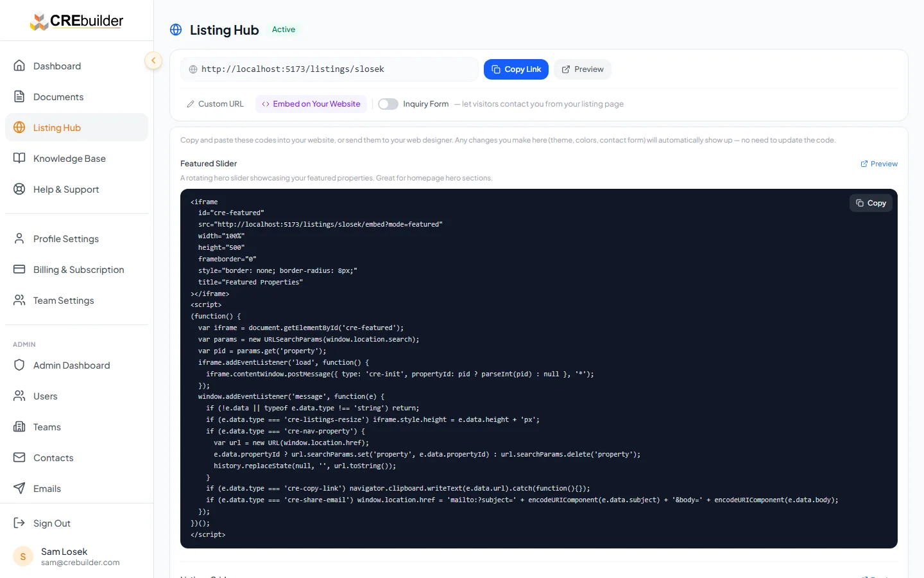
Task: Open the Knowledge Base page
Action: click(69, 158)
